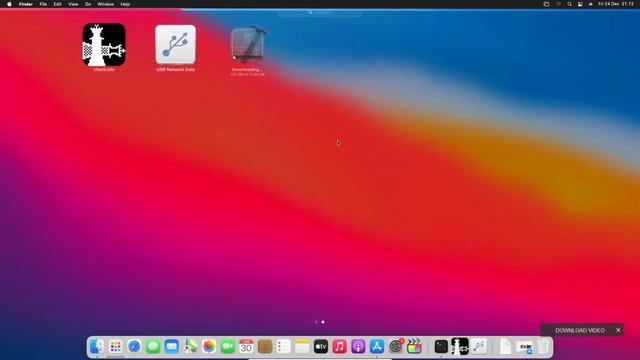
Task: Open System Preferences with badge in Dock
Action: pyautogui.click(x=396, y=347)
